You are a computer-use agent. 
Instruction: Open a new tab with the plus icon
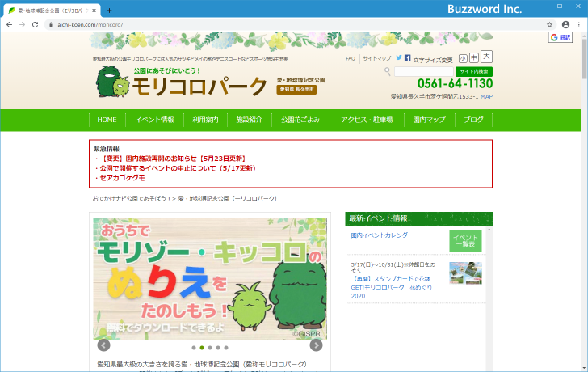coord(109,11)
